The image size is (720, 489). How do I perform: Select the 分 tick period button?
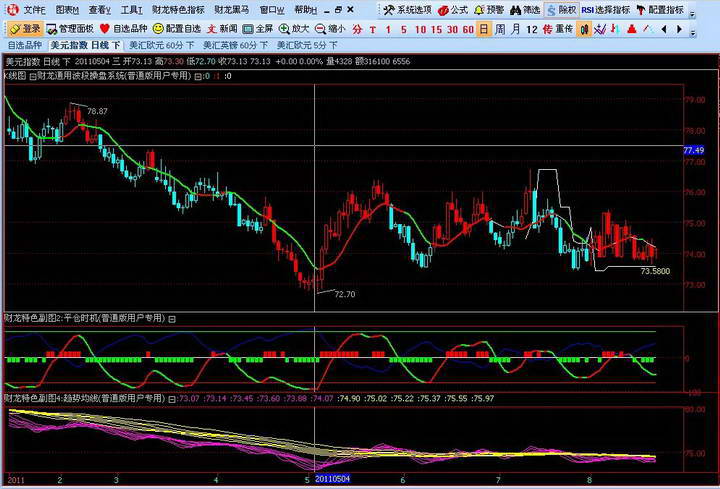(357, 29)
